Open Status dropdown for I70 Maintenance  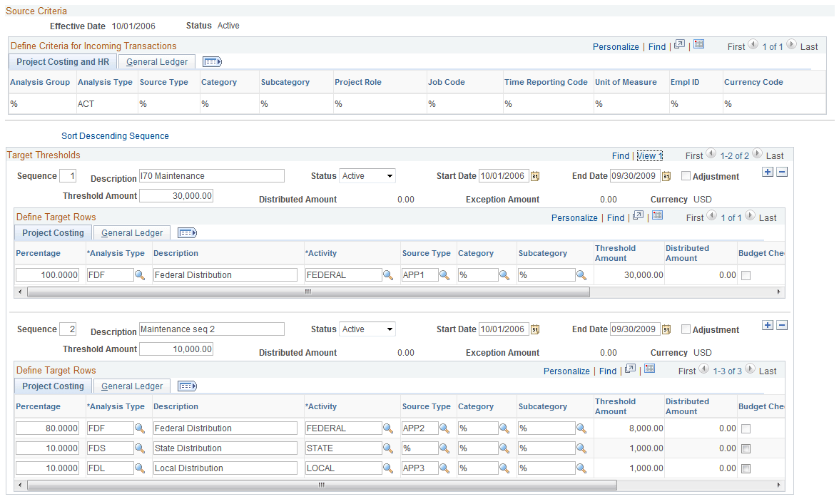pos(367,176)
